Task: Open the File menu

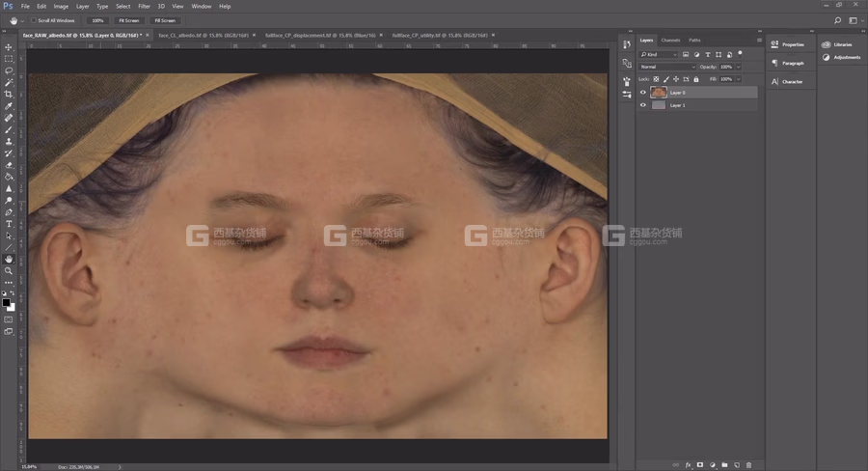Action: point(25,6)
